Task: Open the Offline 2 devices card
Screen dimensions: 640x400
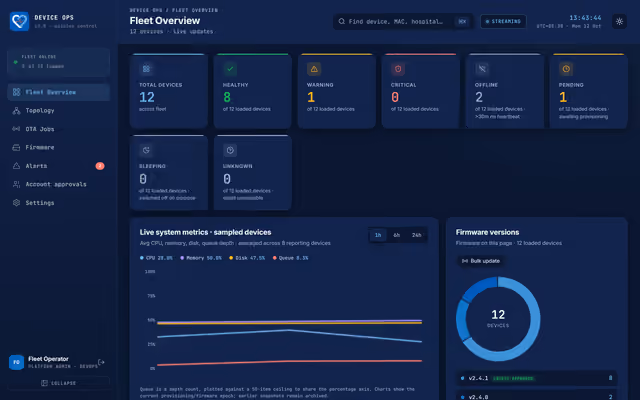Action: pyautogui.click(x=505, y=91)
